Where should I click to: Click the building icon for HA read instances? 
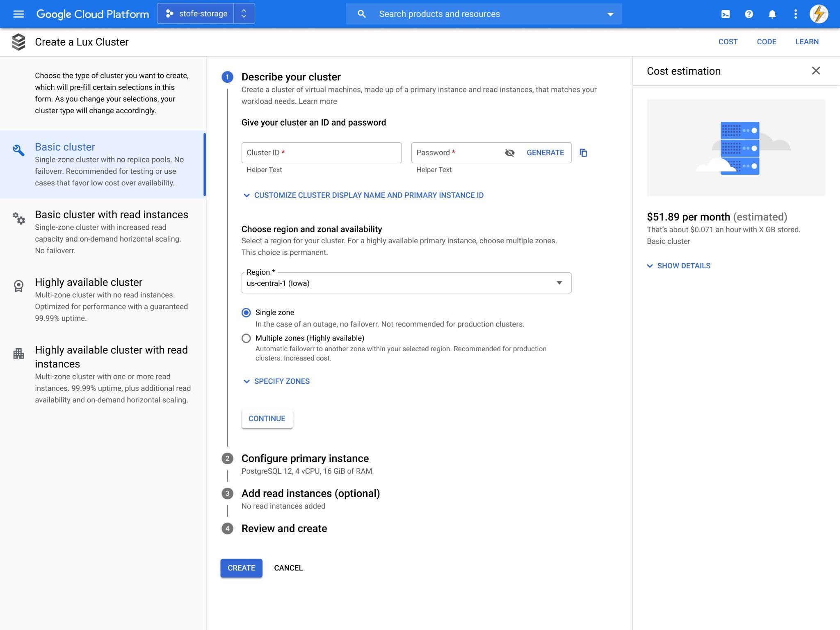18,353
